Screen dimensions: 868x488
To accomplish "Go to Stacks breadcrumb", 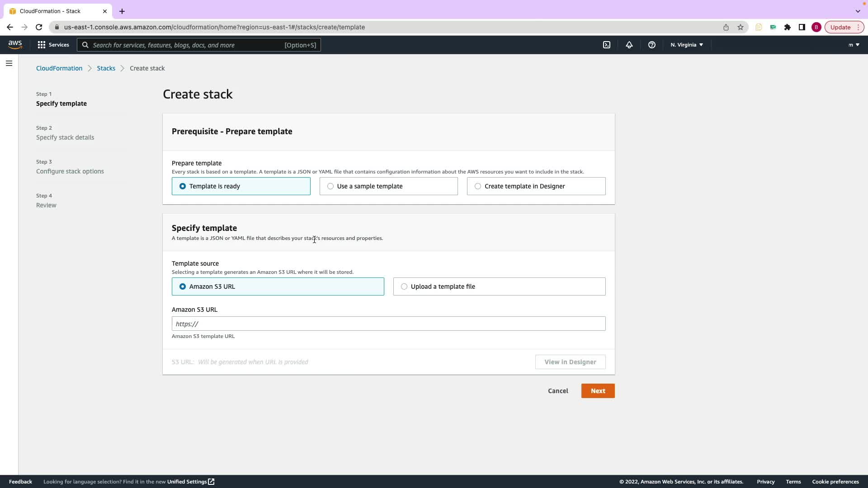I will (106, 68).
